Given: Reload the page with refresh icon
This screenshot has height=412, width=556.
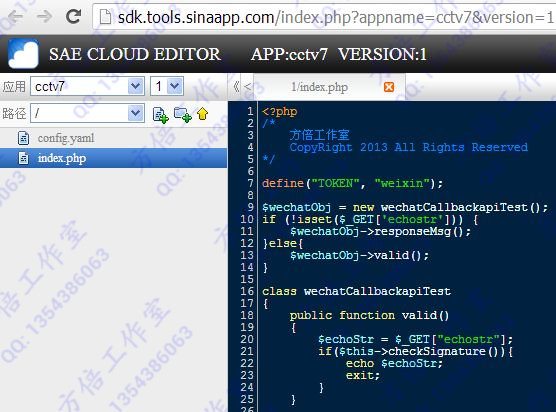Looking at the screenshot, I should tap(74, 16).
